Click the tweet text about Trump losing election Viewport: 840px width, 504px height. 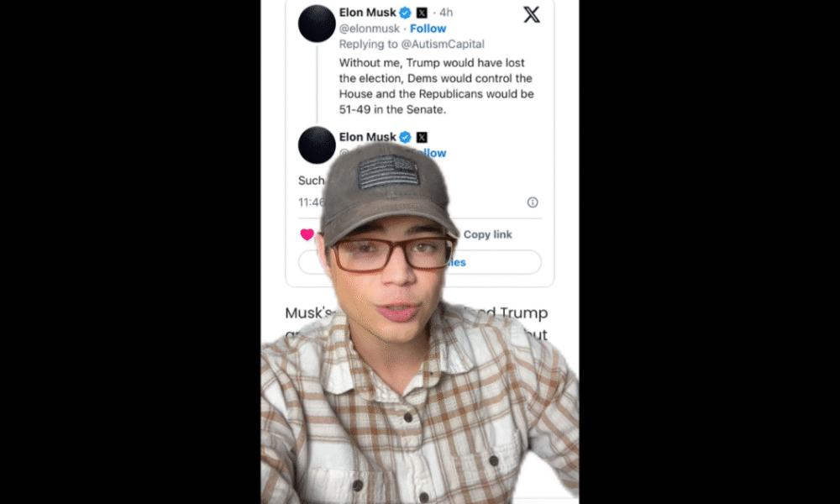(x=437, y=87)
